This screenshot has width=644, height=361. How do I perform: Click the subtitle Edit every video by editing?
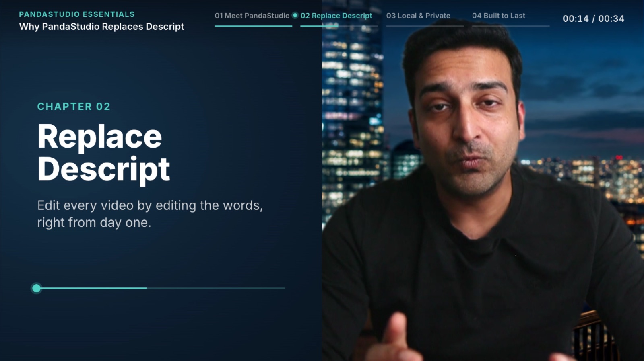click(150, 214)
